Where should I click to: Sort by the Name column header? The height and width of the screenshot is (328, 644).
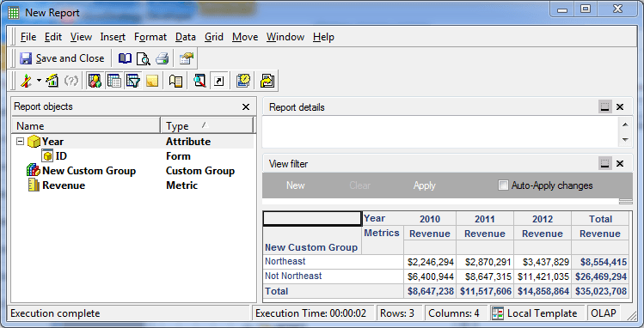click(86, 125)
